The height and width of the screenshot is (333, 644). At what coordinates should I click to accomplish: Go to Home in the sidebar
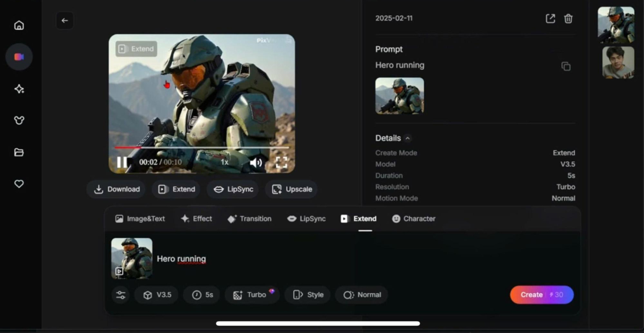click(19, 26)
